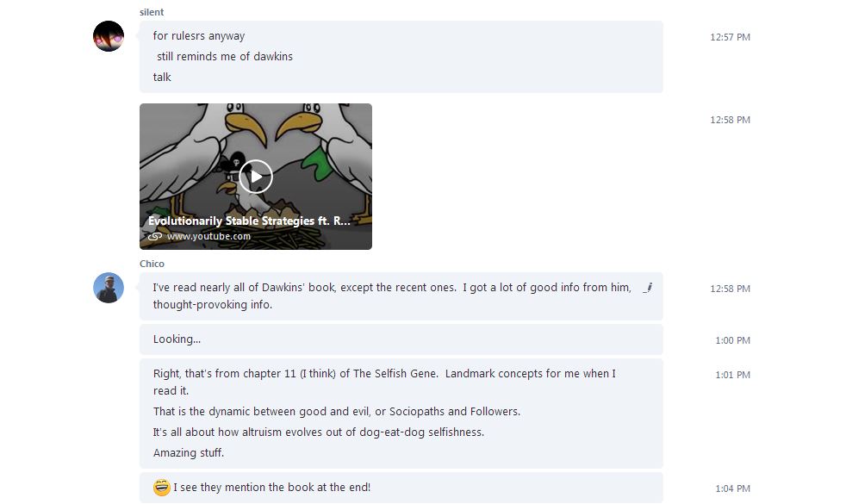Viewport: 846px width, 504px height.
Task: Open the www.youtube.com link
Action: [x=208, y=236]
